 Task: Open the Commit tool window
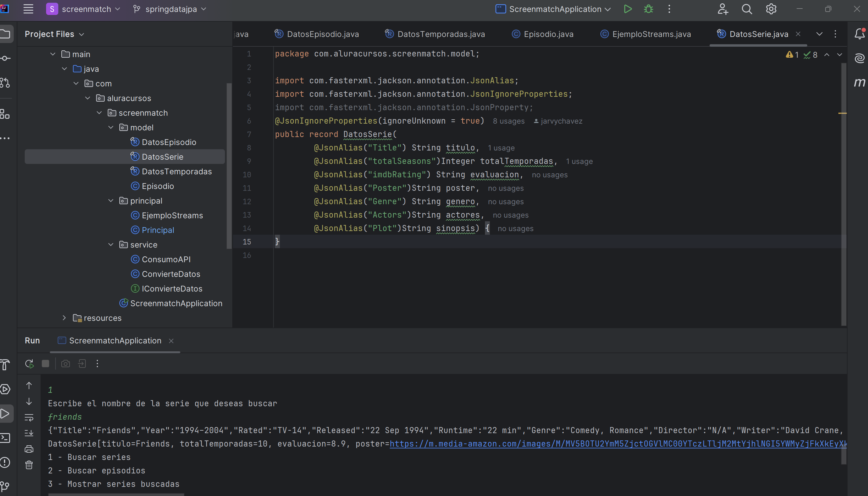coord(5,58)
